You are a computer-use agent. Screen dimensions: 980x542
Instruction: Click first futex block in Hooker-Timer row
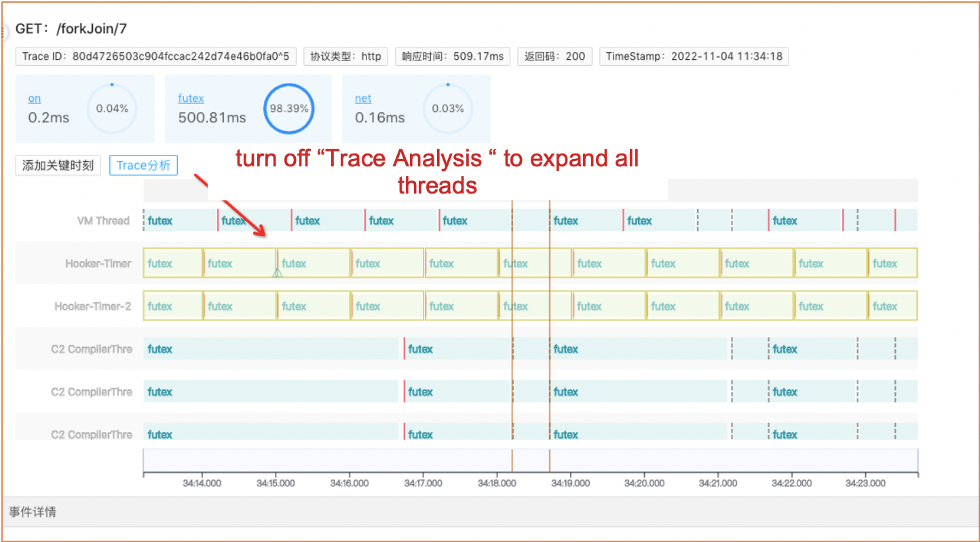click(x=172, y=264)
